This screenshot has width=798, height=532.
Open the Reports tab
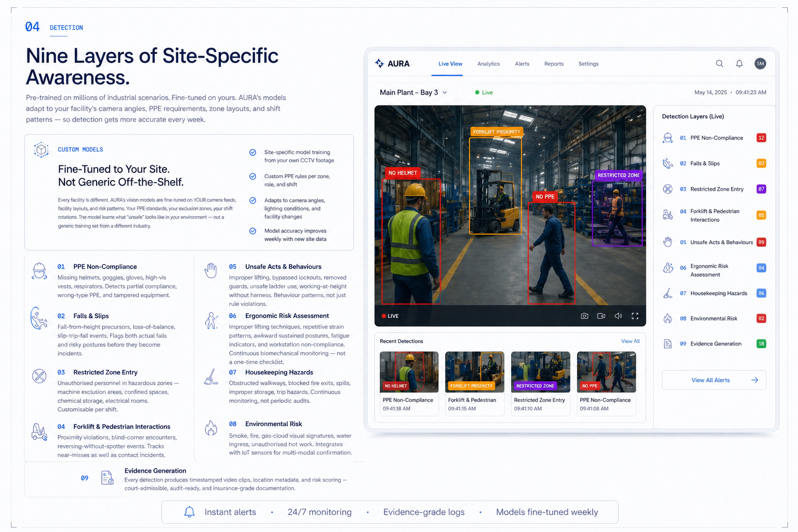point(554,64)
